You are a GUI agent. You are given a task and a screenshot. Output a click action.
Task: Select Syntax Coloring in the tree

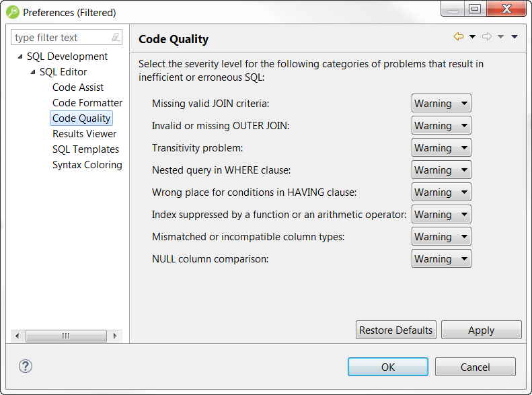pos(87,165)
